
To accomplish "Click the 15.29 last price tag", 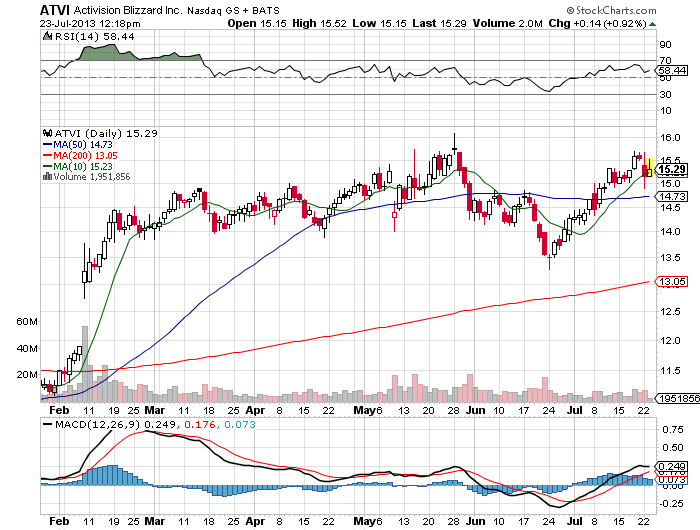I will click(672, 169).
